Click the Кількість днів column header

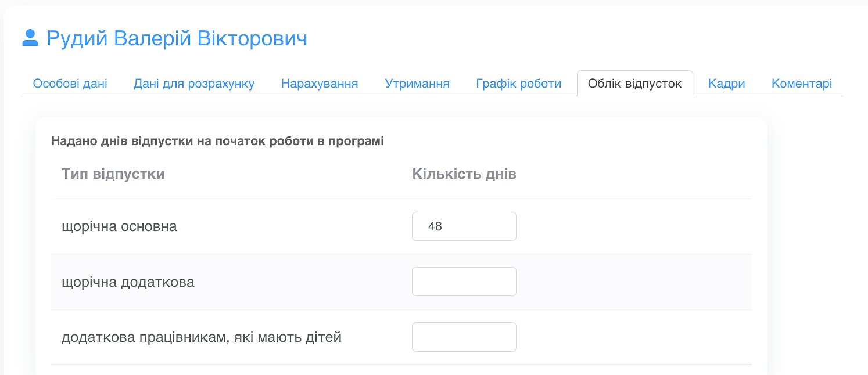[x=464, y=174]
